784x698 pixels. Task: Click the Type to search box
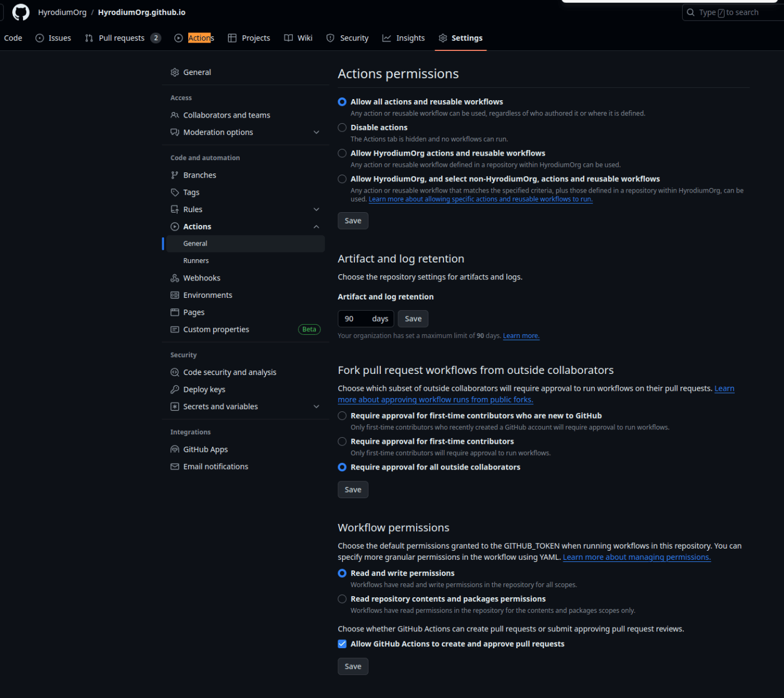(x=733, y=12)
